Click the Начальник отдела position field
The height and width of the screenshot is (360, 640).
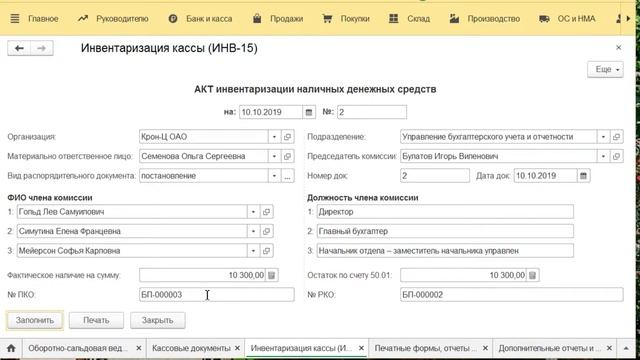click(x=445, y=251)
